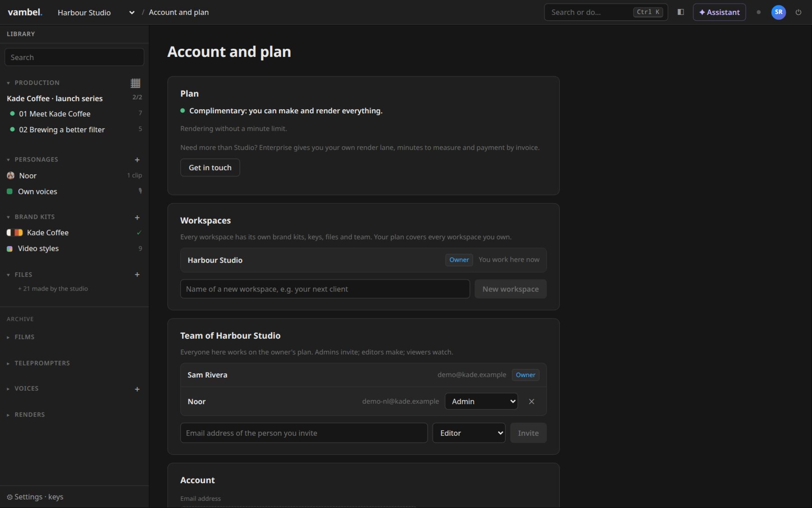
Task: Click the new workspace name field
Action: [325, 289]
